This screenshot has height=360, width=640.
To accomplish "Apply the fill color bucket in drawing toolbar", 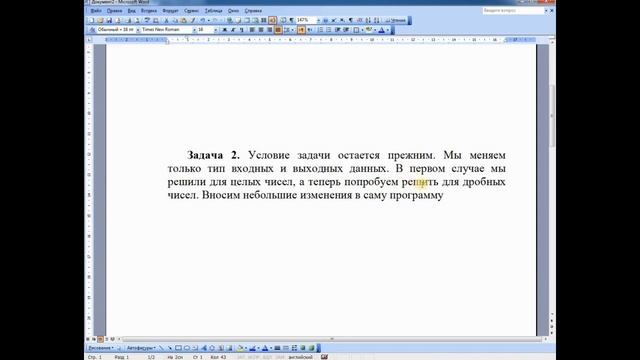I will (x=240, y=348).
